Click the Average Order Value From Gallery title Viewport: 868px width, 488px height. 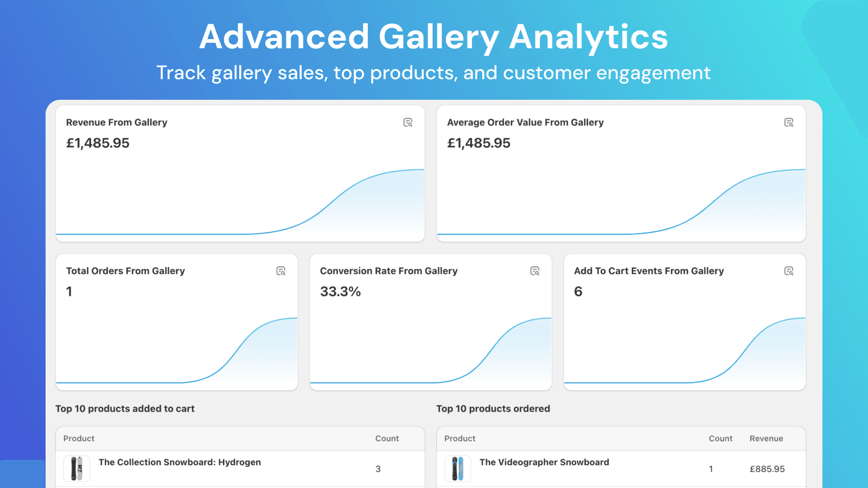[525, 123]
